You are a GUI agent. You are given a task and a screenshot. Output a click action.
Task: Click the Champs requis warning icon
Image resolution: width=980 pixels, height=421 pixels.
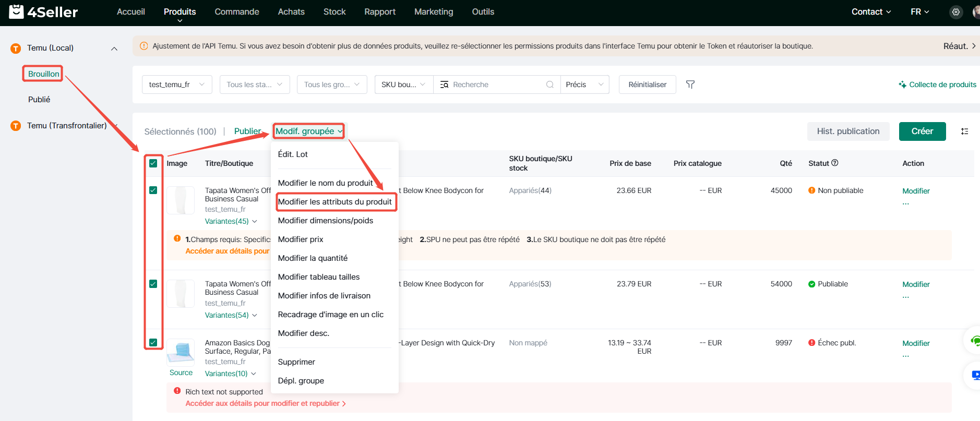pyautogui.click(x=177, y=238)
